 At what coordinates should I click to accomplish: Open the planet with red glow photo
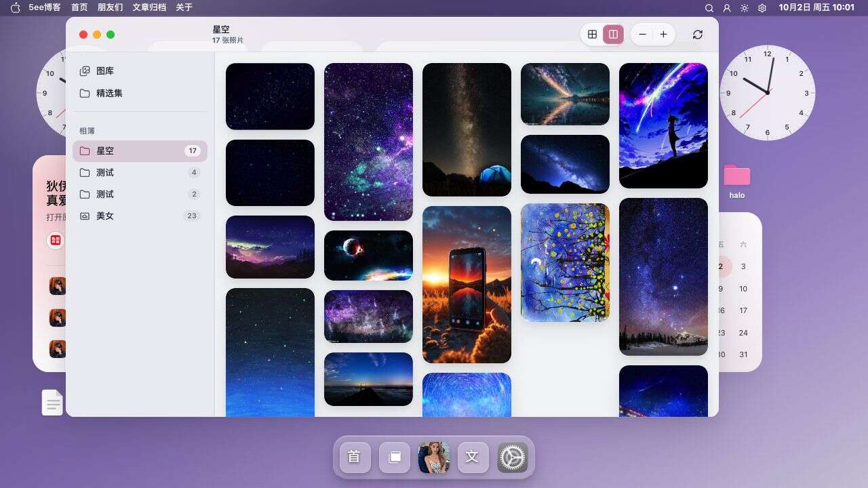point(368,256)
